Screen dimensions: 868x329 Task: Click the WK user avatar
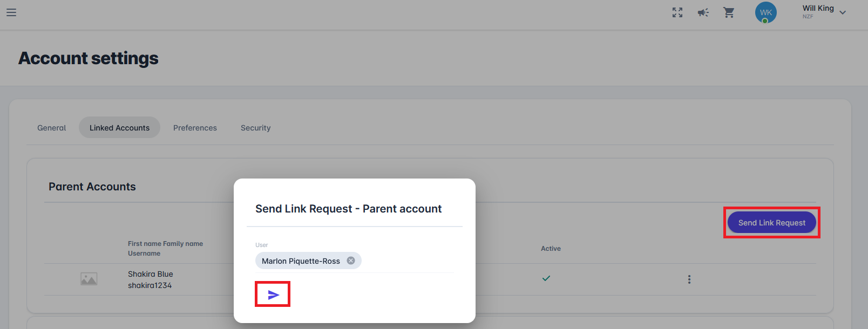click(x=765, y=12)
